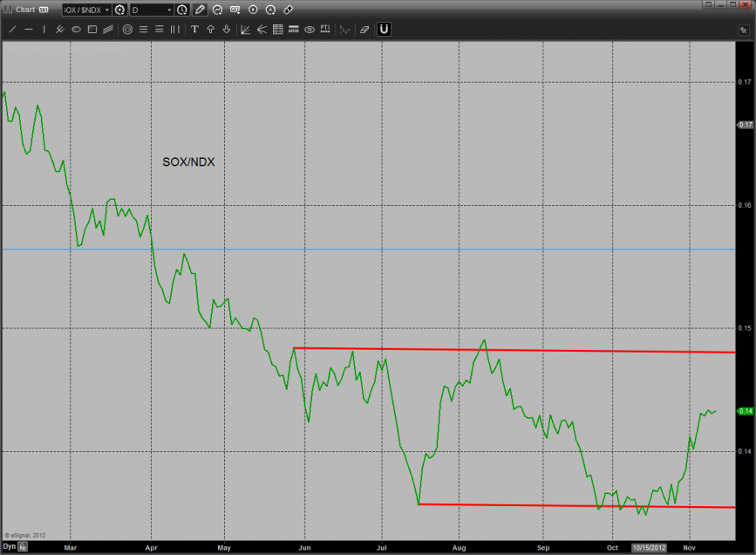756x555 pixels.
Task: Open the interval dropdown showing D
Action: (169, 10)
